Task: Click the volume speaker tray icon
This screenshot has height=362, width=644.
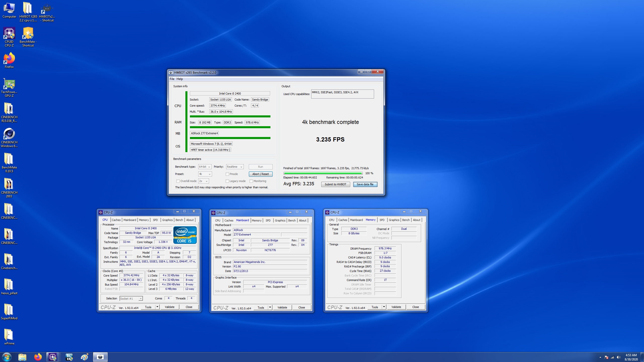Action: 619,357
